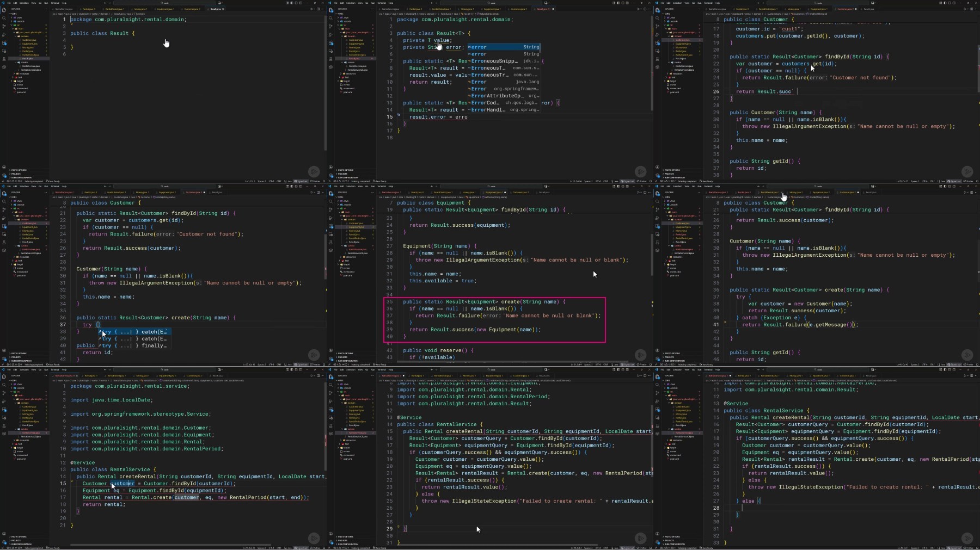This screenshot has width=980, height=550.
Task: Open Manage gear in the frame with catch (Exception e)
Action: coord(657,359)
